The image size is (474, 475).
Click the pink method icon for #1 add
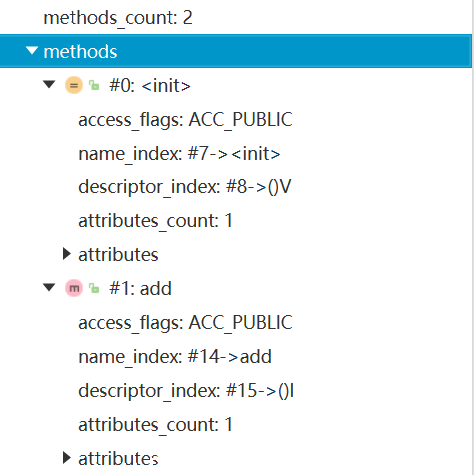coord(74,288)
